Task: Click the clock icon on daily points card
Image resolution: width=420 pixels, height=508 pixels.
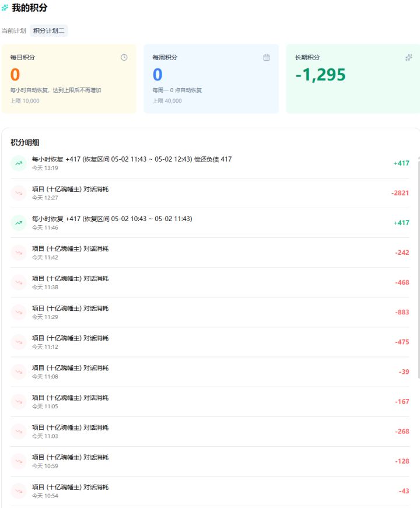Action: point(124,57)
